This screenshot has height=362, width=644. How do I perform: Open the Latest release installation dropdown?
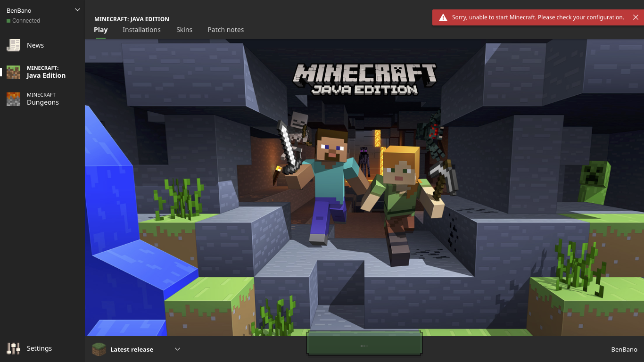pyautogui.click(x=137, y=349)
